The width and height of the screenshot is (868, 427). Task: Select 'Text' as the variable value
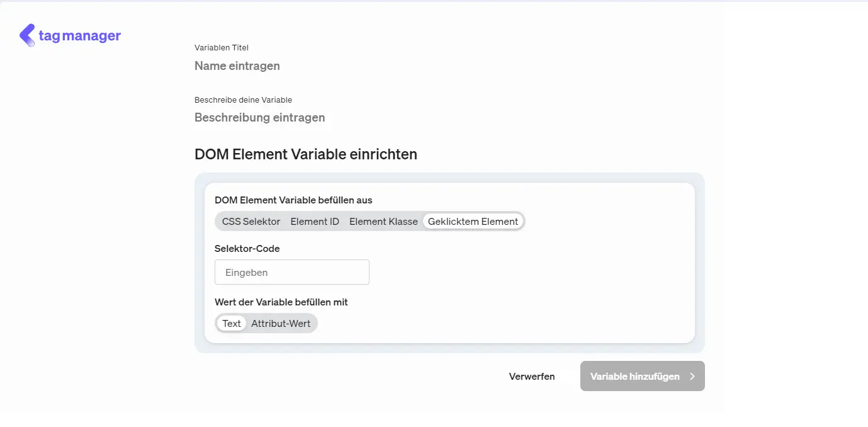tap(231, 323)
